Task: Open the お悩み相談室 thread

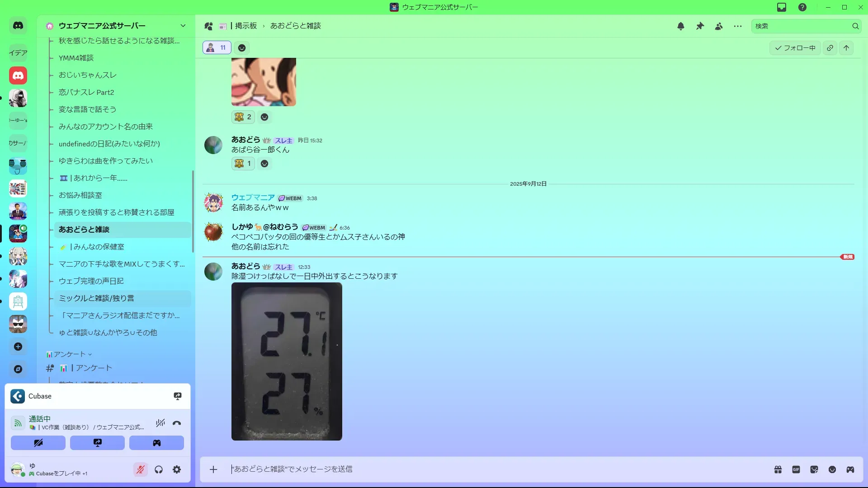Action: tap(80, 195)
